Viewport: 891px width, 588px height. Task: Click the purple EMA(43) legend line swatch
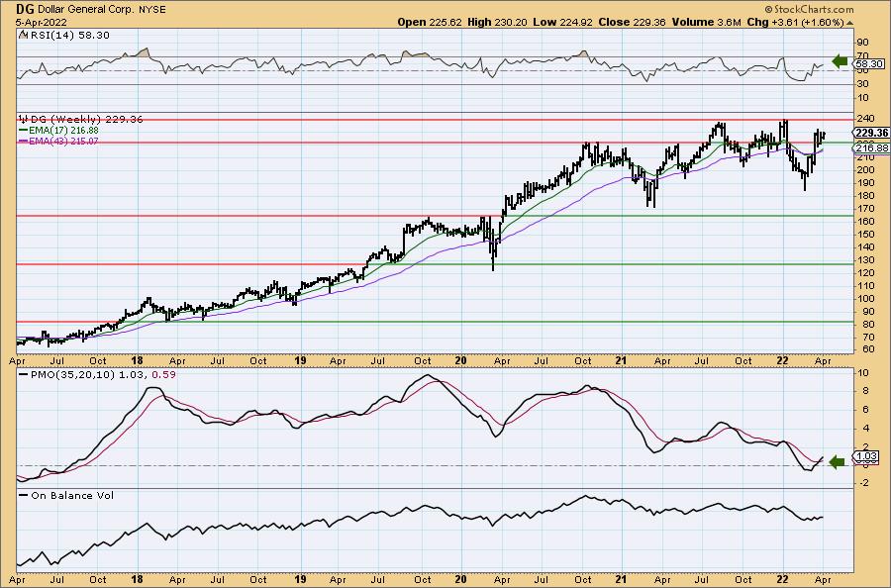pyautogui.click(x=24, y=141)
